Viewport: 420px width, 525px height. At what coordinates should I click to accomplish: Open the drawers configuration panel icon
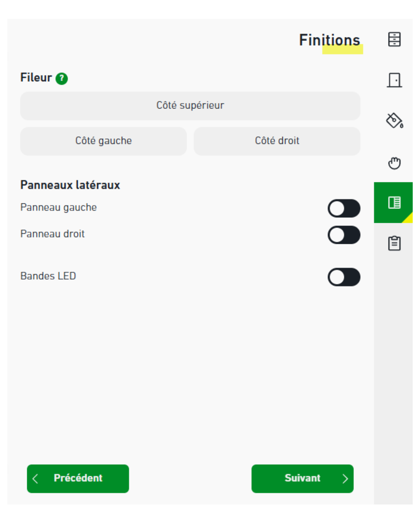[x=394, y=39]
